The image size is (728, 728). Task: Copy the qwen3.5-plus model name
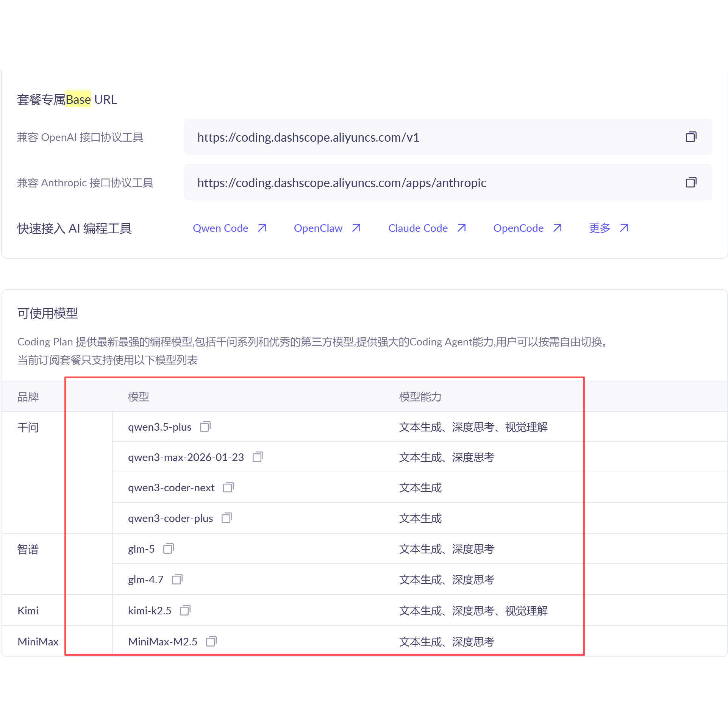tap(205, 426)
